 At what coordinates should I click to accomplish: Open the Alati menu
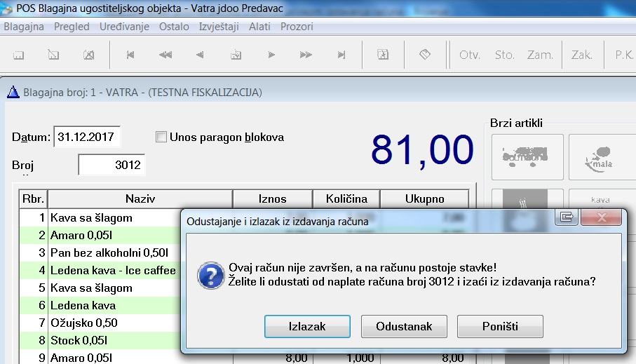pyautogui.click(x=259, y=27)
